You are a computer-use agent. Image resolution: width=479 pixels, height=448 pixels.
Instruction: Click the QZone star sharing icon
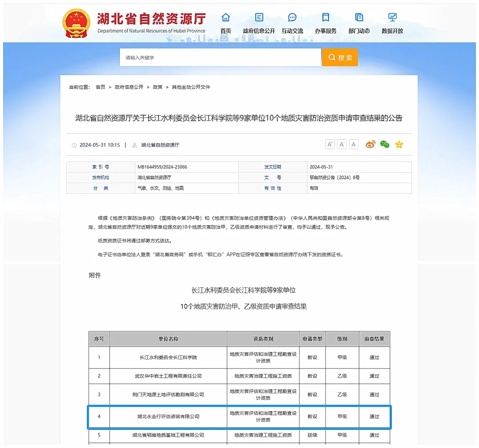click(x=398, y=144)
